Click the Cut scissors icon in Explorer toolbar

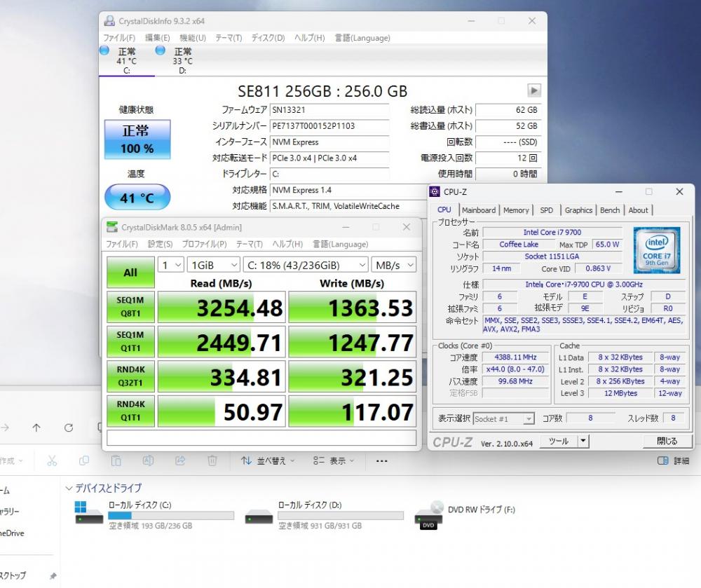(x=52, y=460)
